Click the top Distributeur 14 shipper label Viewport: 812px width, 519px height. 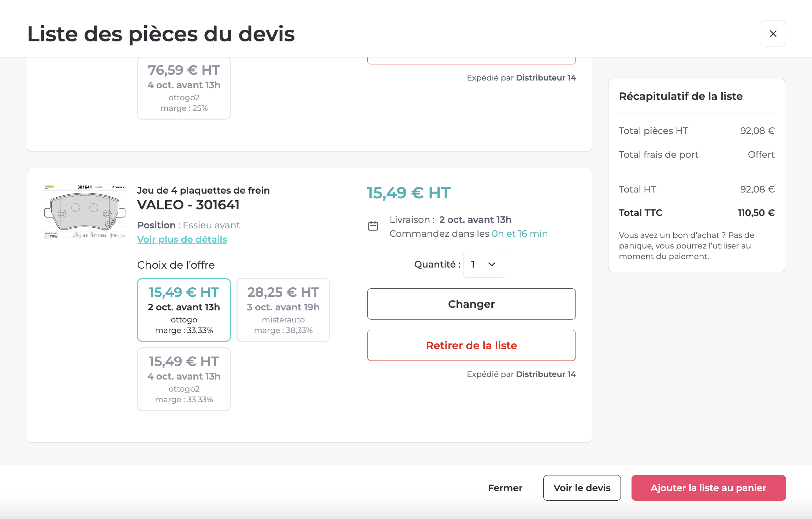(x=545, y=78)
